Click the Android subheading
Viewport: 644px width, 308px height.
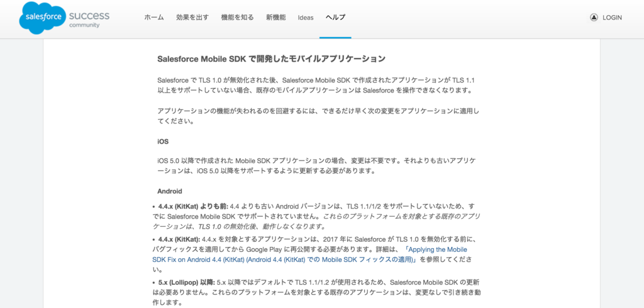pyautogui.click(x=170, y=191)
